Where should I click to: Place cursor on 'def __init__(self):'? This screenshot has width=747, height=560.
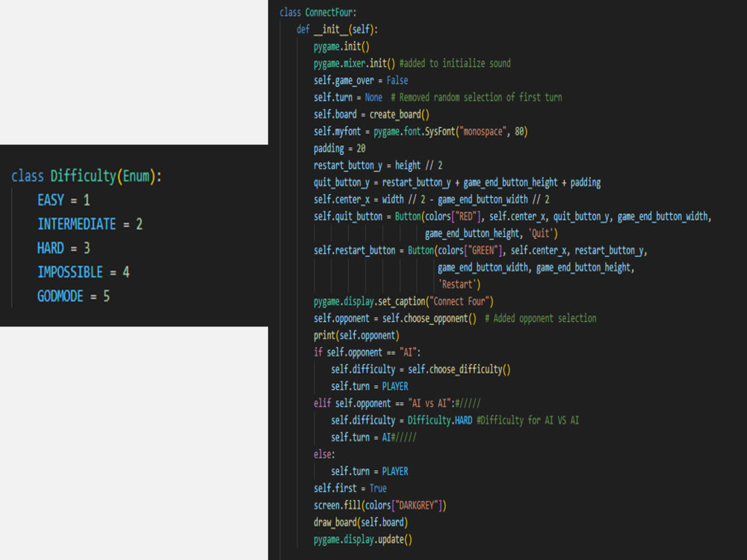coord(337,30)
